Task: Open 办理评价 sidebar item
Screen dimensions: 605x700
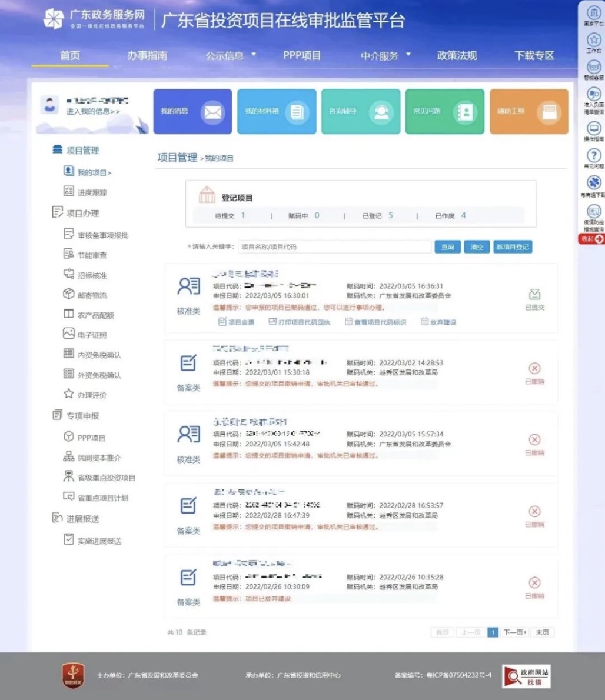Action: click(85, 395)
